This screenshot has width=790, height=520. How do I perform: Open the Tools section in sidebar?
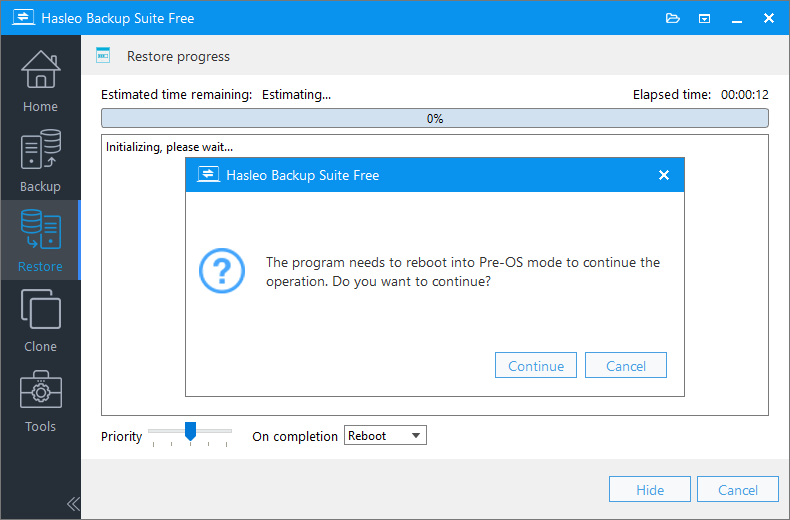click(x=40, y=401)
